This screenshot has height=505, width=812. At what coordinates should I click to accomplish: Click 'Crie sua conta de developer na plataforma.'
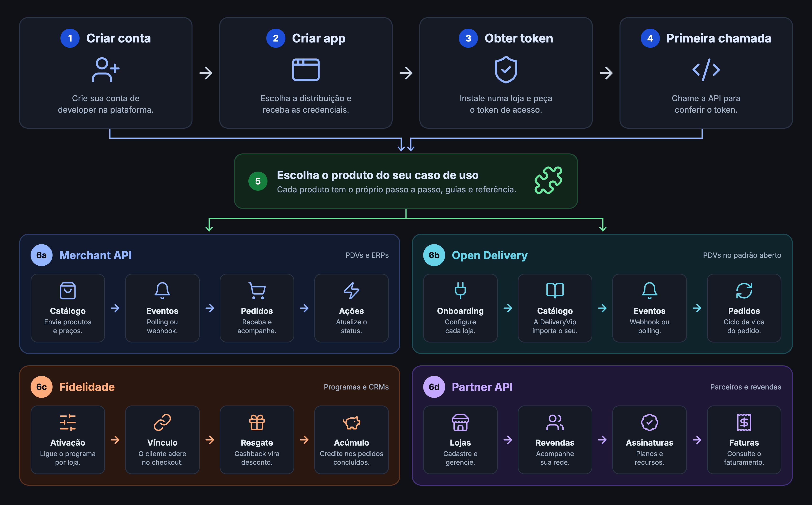coord(106,104)
